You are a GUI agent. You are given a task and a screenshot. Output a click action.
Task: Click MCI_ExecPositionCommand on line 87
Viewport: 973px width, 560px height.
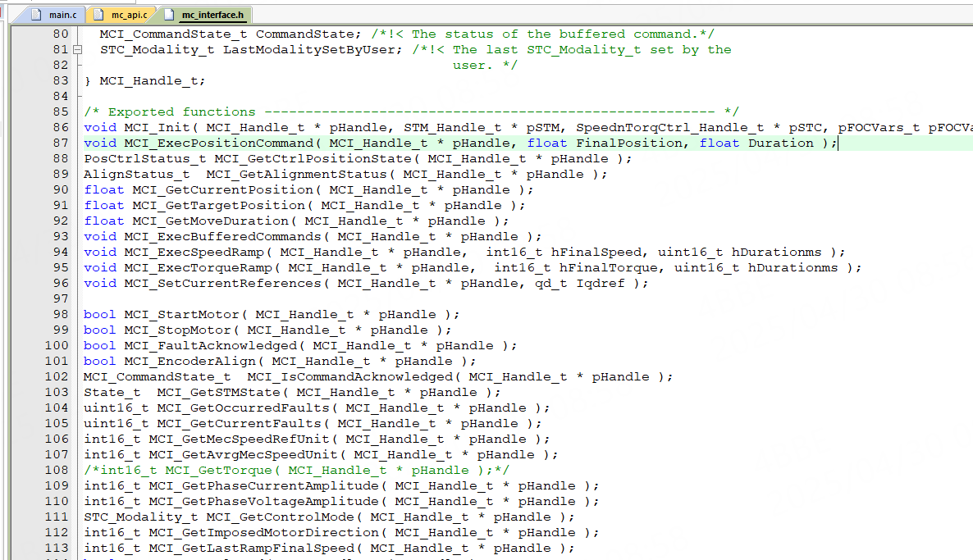click(x=219, y=143)
